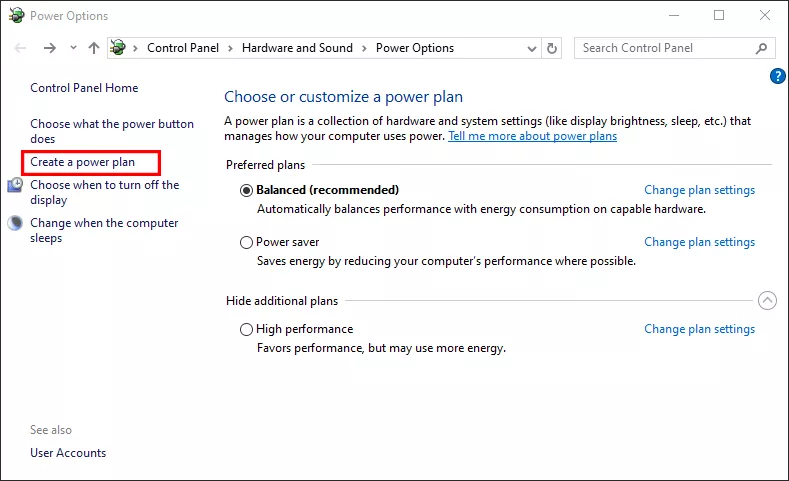This screenshot has width=789, height=481.
Task: Go up one level with Up arrow
Action: point(94,48)
